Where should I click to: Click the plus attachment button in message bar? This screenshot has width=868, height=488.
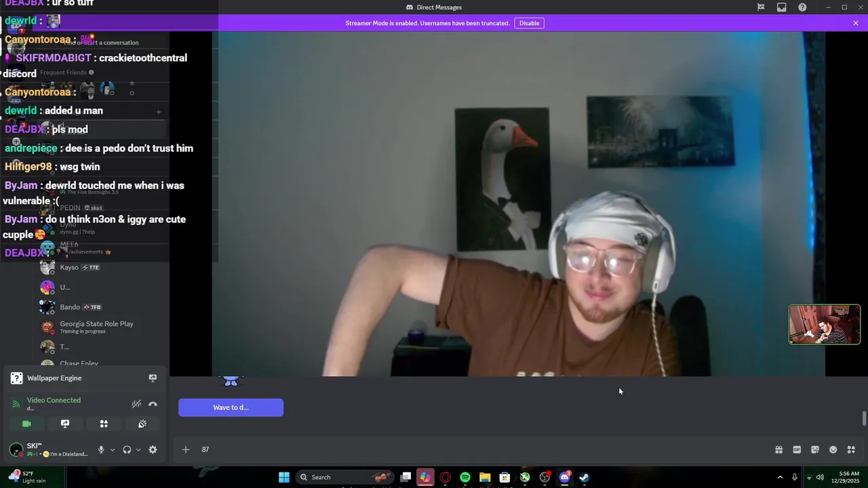185,449
